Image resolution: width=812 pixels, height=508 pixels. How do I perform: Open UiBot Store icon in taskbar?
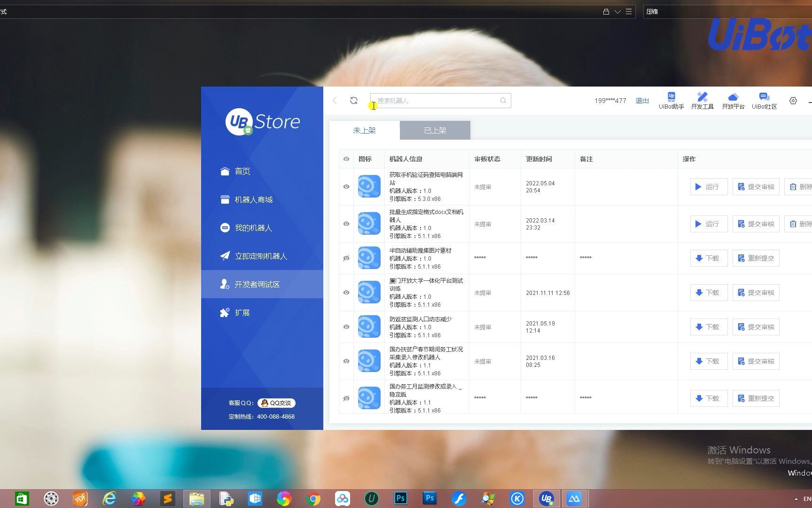pos(546,499)
